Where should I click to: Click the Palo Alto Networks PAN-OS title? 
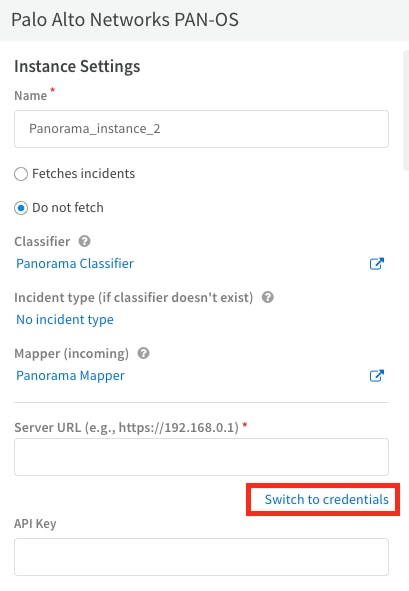[125, 20]
